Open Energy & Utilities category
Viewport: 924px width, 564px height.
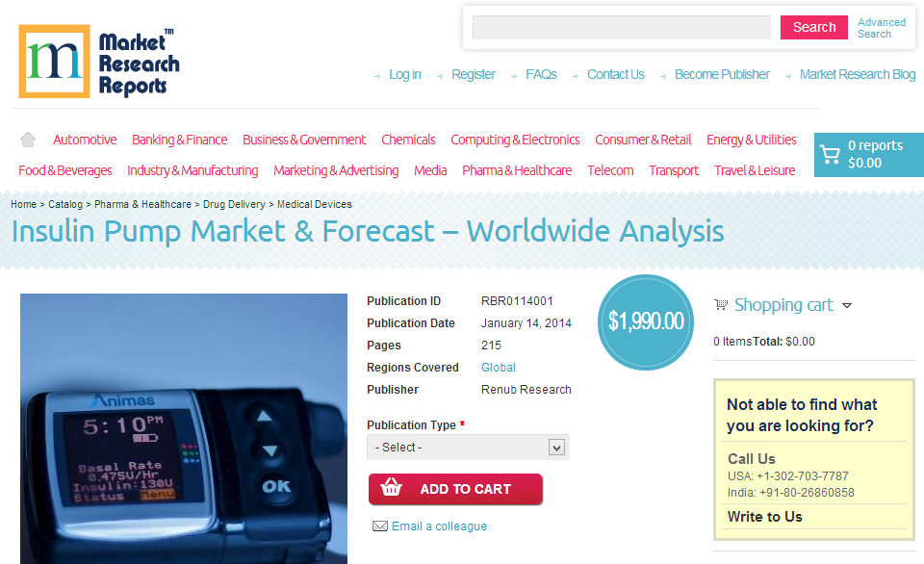[x=752, y=140]
